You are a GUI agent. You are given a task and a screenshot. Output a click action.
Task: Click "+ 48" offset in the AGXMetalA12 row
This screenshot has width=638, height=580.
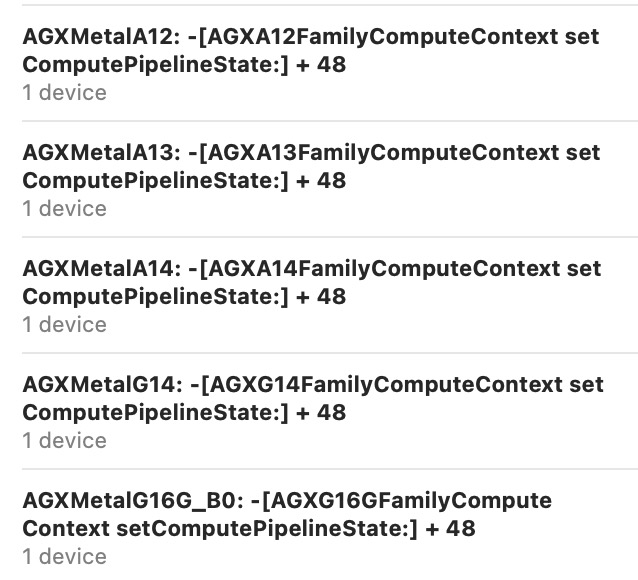(320, 65)
